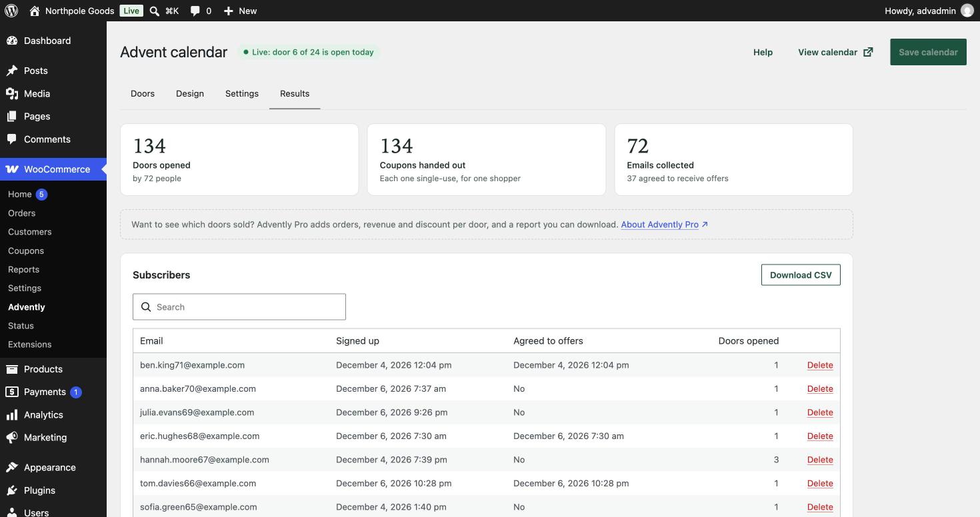The image size is (980, 517).
Task: Follow the About Advently Pro link
Action: (x=664, y=225)
